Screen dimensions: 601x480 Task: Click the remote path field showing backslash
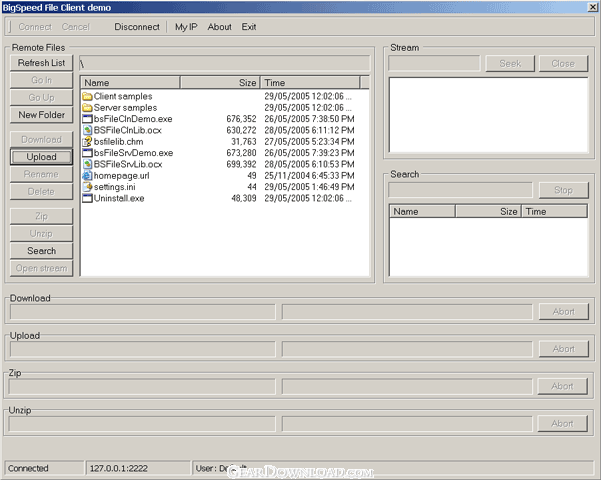click(225, 63)
